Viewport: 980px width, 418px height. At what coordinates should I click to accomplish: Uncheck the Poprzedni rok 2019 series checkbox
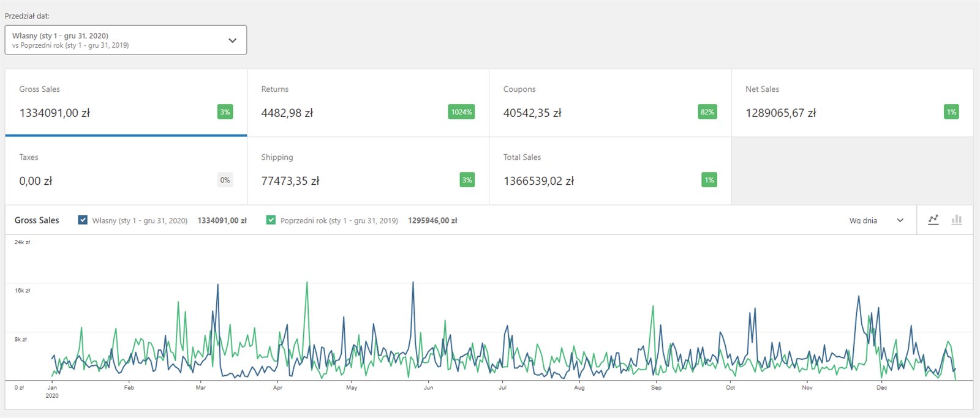pyautogui.click(x=271, y=220)
